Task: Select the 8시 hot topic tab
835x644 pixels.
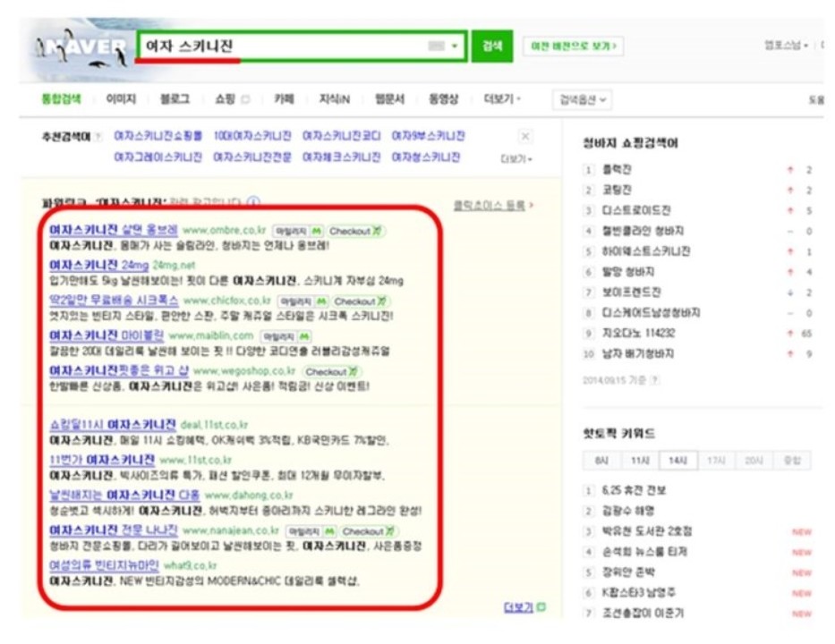Action: coord(601,461)
